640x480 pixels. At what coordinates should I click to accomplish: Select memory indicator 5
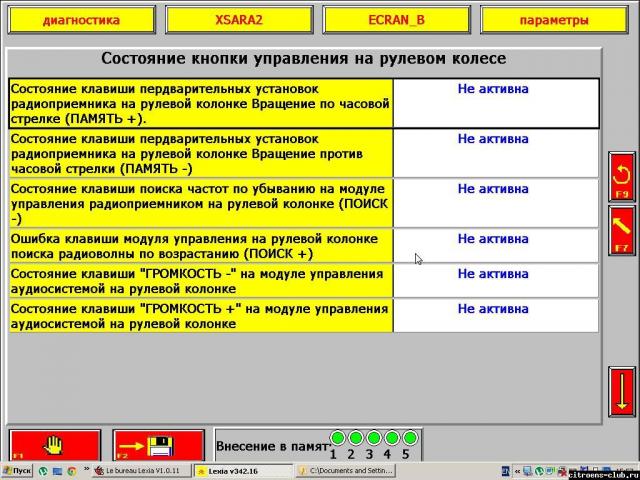pyautogui.click(x=409, y=438)
